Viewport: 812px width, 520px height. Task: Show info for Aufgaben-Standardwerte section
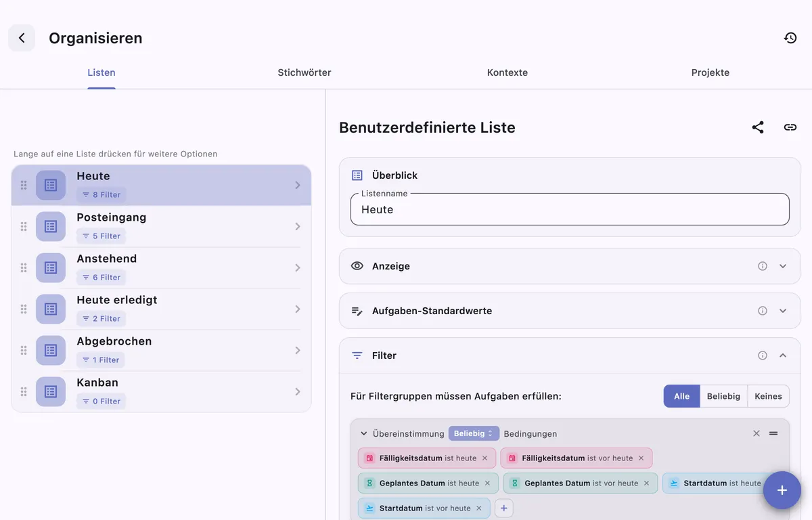(x=763, y=311)
